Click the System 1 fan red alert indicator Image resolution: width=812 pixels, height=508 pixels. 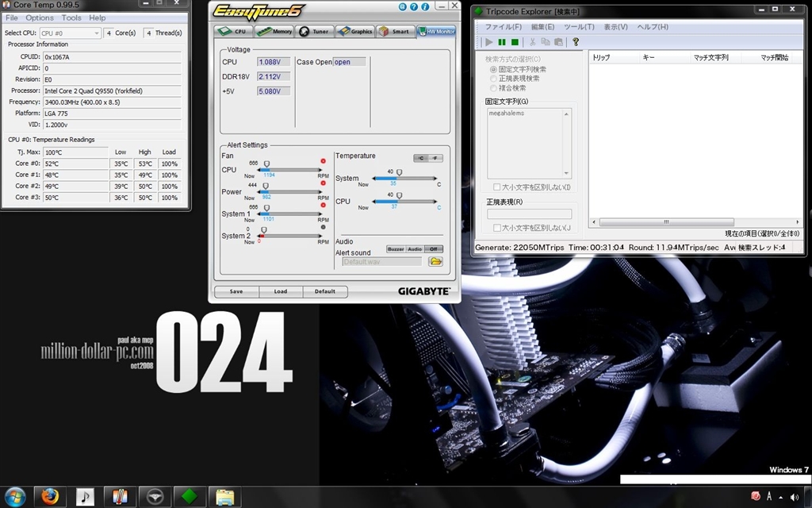click(324, 206)
